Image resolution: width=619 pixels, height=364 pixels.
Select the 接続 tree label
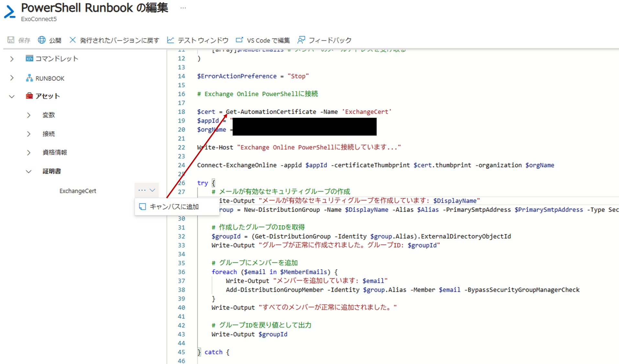pos(49,134)
